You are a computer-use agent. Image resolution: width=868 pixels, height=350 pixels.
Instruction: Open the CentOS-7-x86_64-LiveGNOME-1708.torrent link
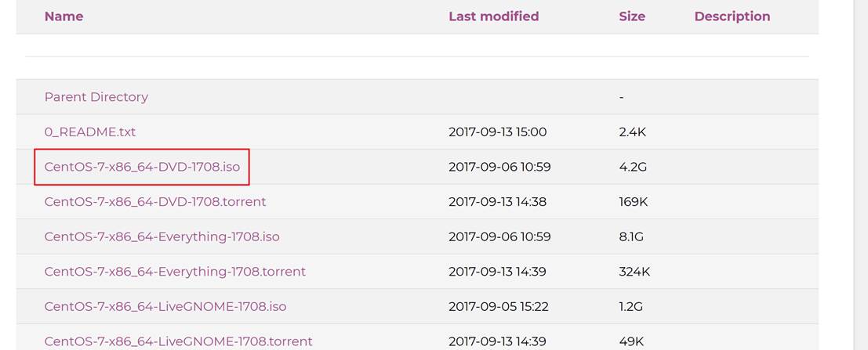pyautogui.click(x=178, y=341)
